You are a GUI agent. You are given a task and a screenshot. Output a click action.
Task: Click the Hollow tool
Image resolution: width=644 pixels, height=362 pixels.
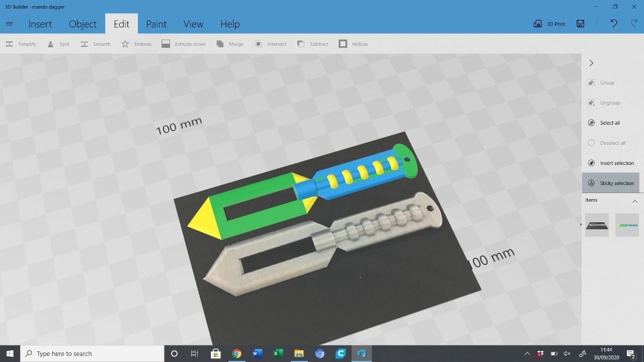pyautogui.click(x=353, y=44)
